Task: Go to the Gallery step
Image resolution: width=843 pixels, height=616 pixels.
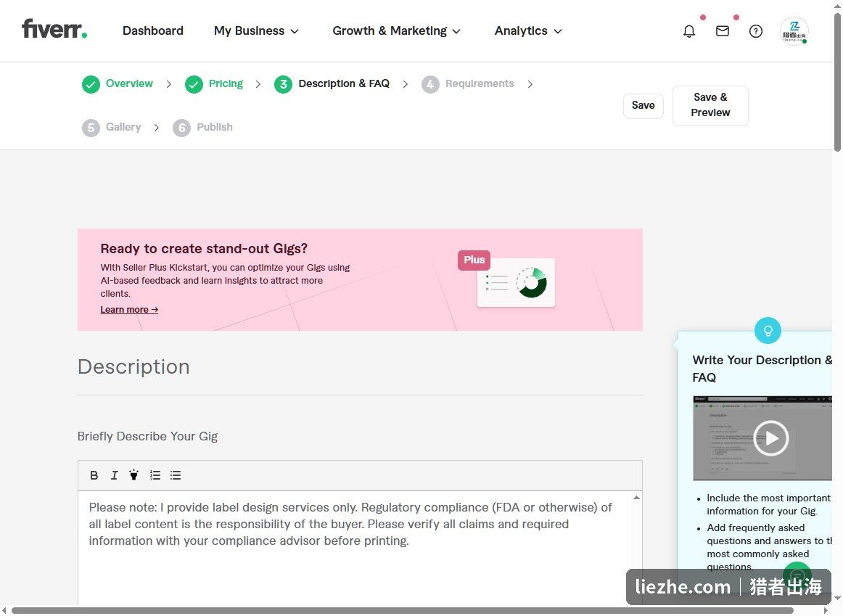Action: click(123, 127)
